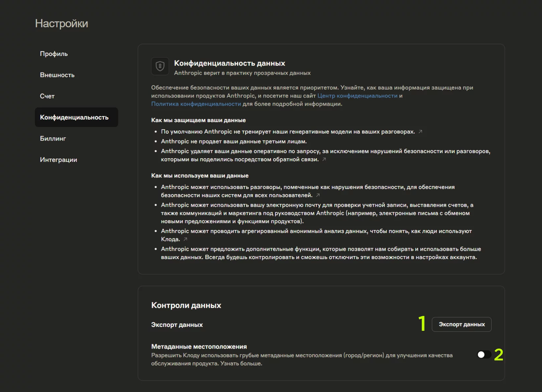Click the shield icon beside Конфиденциальность данных
Screen dimensions: 542x392
[160, 66]
